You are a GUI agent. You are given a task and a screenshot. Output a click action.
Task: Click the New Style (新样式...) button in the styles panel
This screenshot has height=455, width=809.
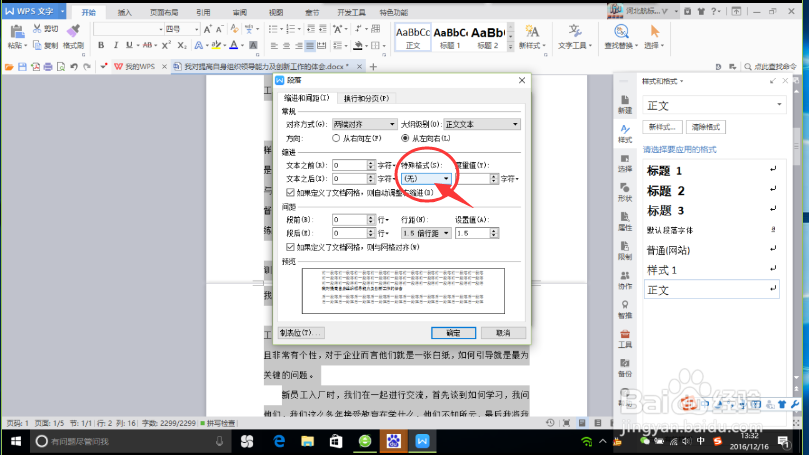pyautogui.click(x=662, y=127)
